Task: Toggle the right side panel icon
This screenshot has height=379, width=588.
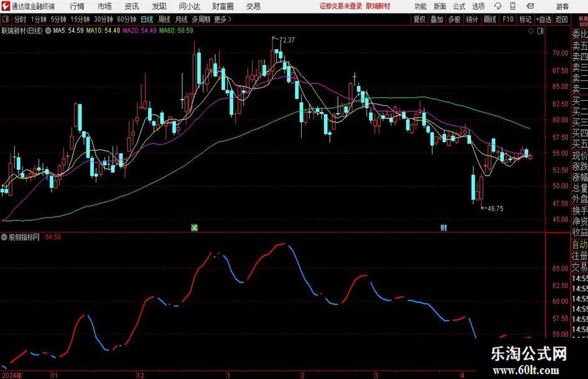Action: (x=540, y=31)
